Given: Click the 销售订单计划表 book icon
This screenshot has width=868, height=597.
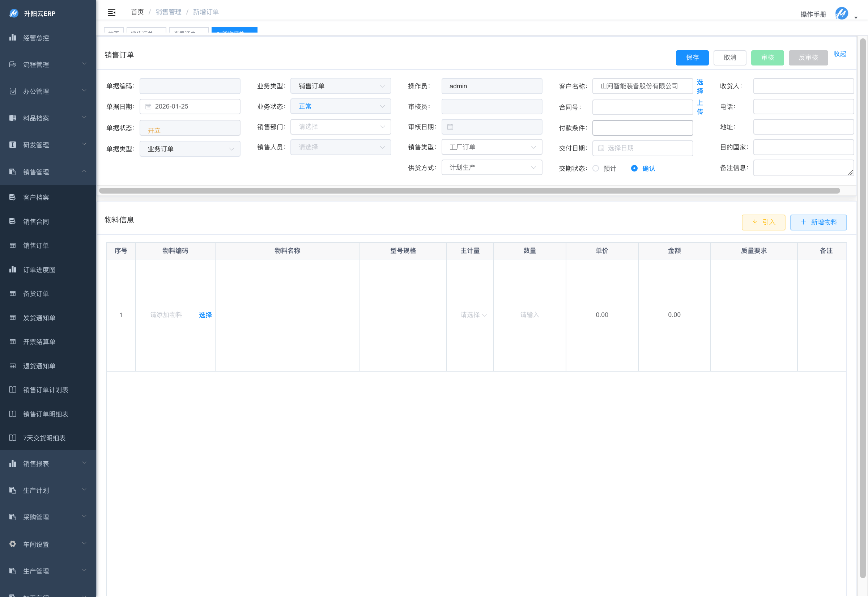Looking at the screenshot, I should 13,390.
